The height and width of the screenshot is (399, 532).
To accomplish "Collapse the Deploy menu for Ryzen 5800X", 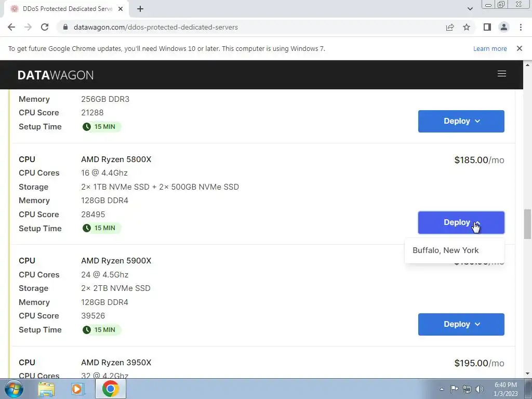I will 461,222.
